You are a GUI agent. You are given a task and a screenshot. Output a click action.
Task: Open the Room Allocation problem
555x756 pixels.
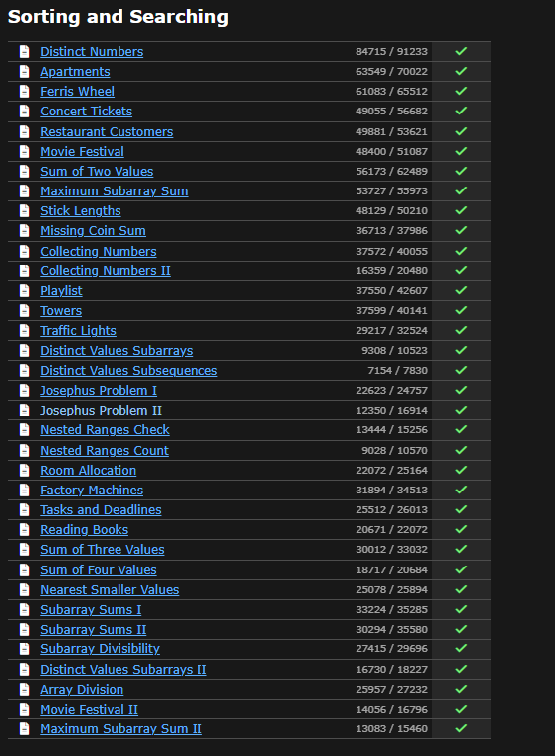(x=88, y=471)
